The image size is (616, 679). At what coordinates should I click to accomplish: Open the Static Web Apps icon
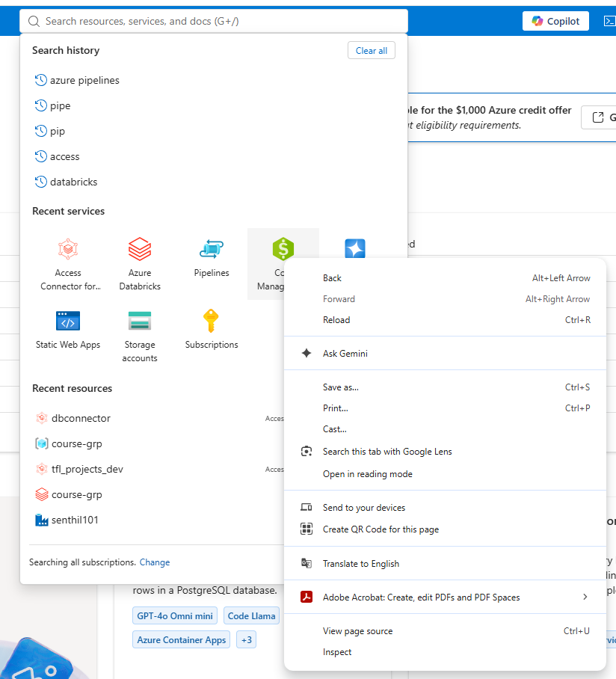click(68, 321)
